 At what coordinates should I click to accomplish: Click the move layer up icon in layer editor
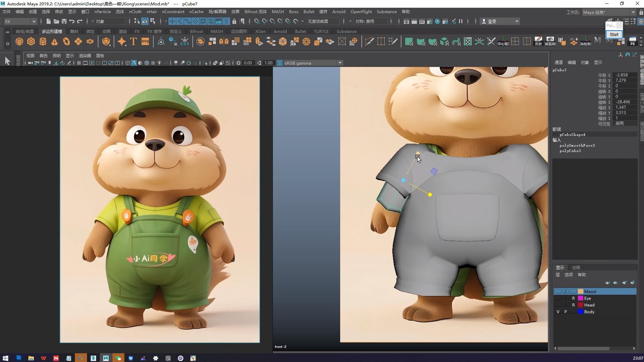point(608,283)
